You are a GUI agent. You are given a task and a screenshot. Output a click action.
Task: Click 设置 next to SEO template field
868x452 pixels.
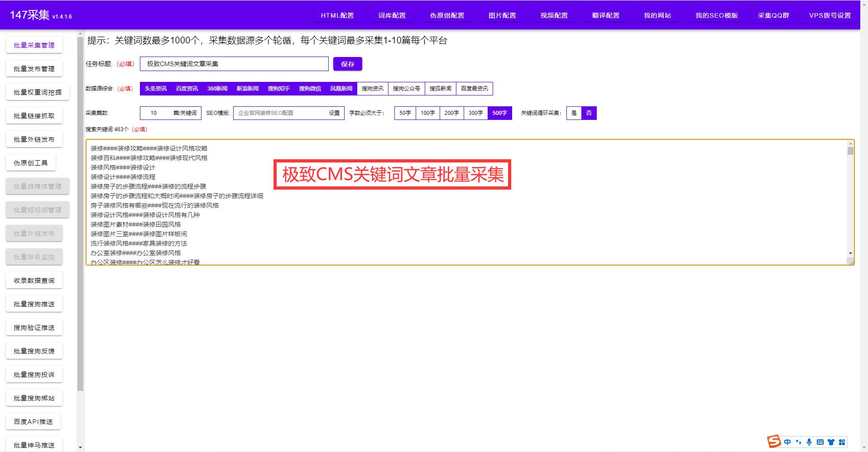[334, 113]
